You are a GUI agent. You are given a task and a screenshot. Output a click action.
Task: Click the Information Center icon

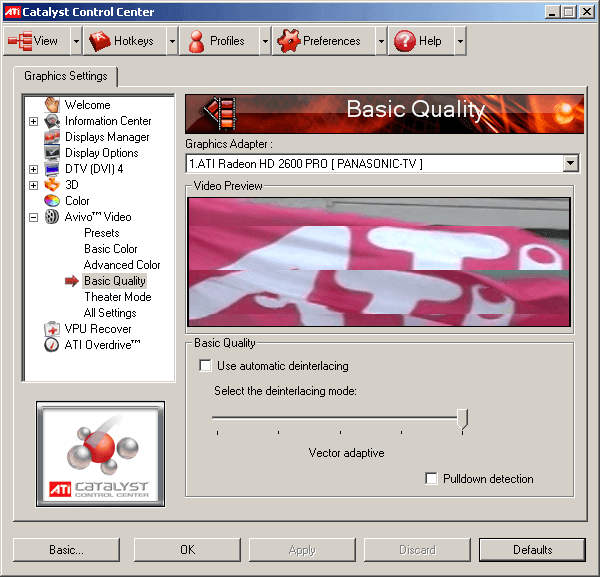coord(52,121)
